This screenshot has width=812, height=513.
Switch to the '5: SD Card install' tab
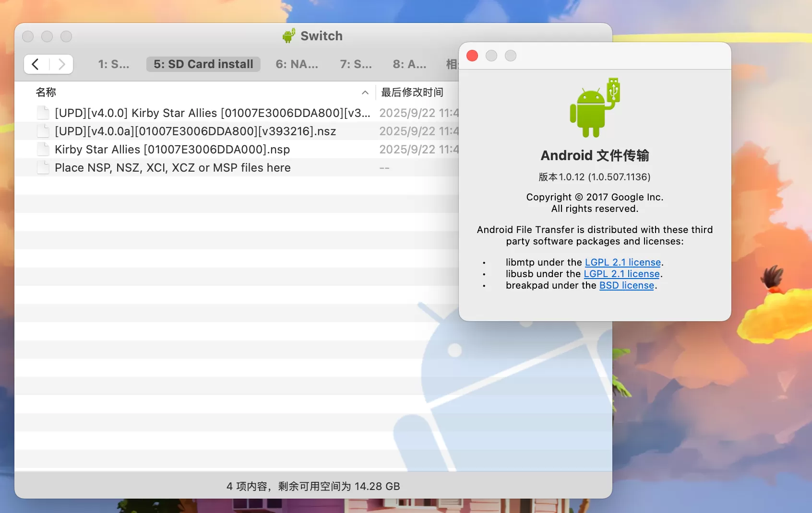pos(203,64)
